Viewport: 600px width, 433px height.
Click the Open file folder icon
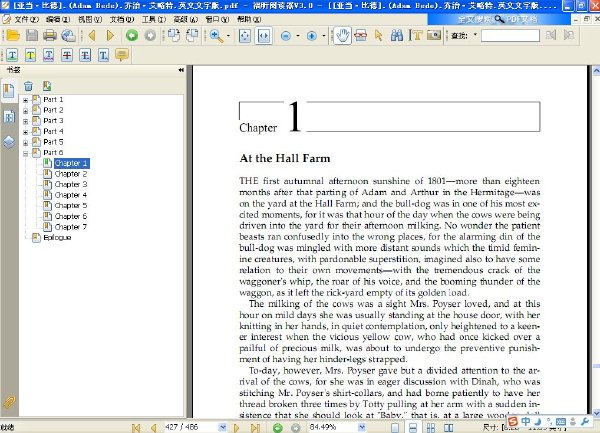(x=13, y=36)
